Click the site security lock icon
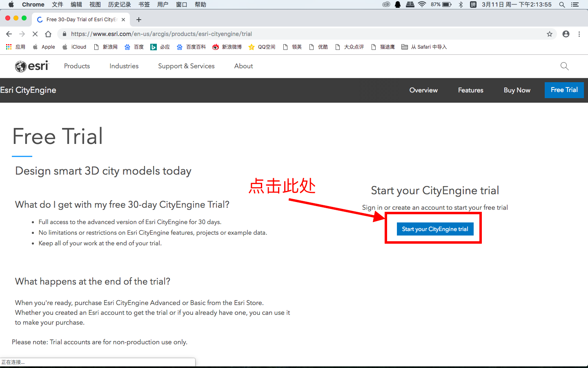 pyautogui.click(x=65, y=34)
